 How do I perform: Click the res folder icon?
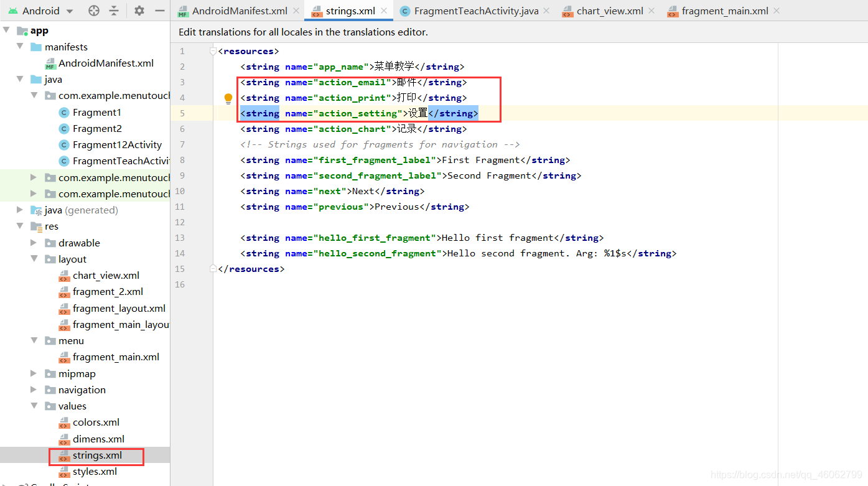36,227
